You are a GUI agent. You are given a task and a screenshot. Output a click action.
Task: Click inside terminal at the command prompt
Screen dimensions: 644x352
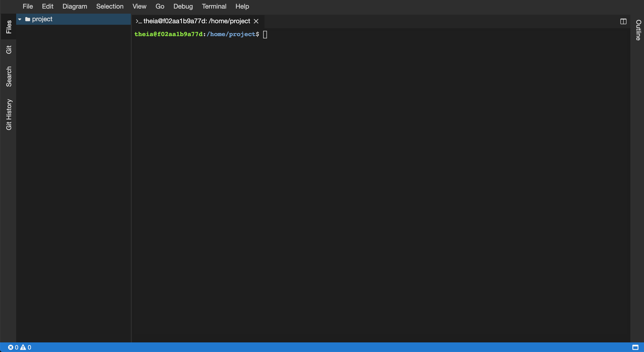[x=265, y=34]
